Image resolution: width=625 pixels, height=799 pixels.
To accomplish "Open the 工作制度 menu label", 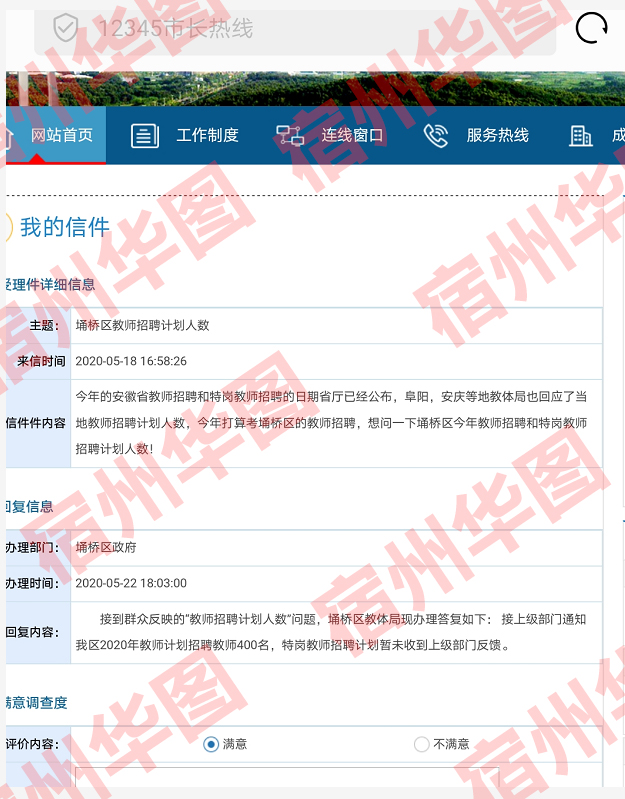I will pos(208,135).
